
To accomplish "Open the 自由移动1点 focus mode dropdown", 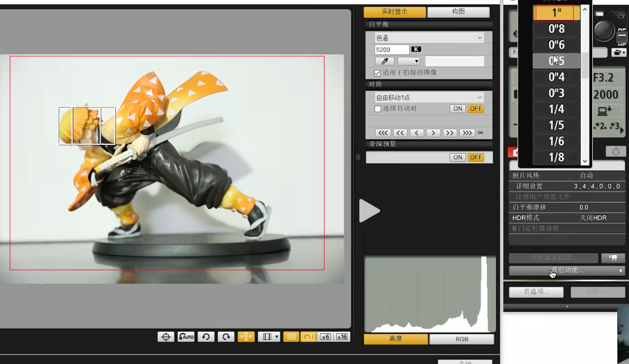I will [430, 97].
